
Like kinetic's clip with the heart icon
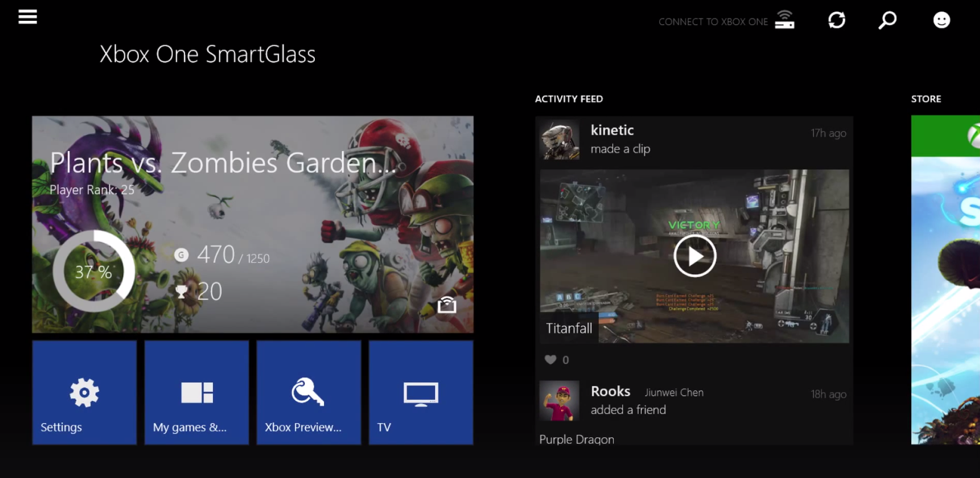click(550, 359)
